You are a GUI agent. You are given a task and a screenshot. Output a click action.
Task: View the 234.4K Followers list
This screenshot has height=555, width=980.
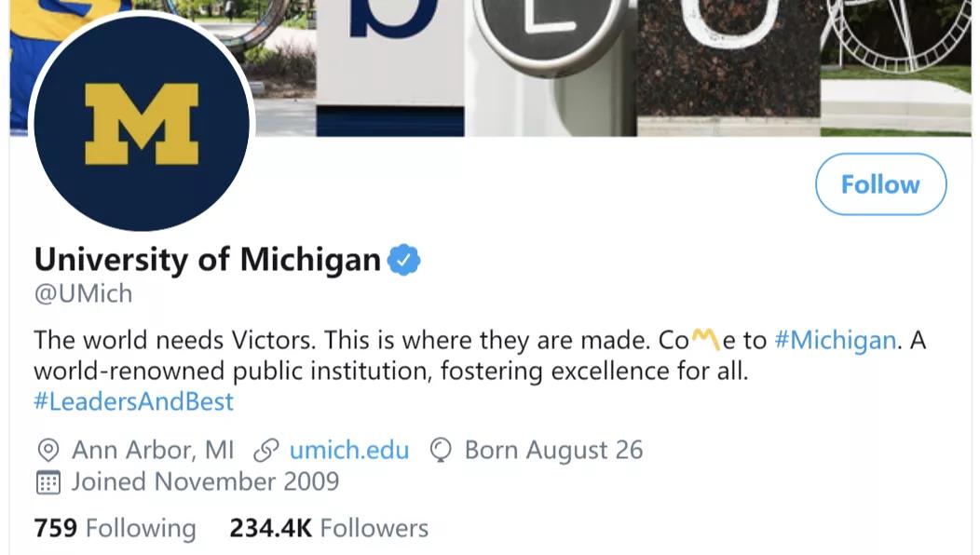pos(329,529)
